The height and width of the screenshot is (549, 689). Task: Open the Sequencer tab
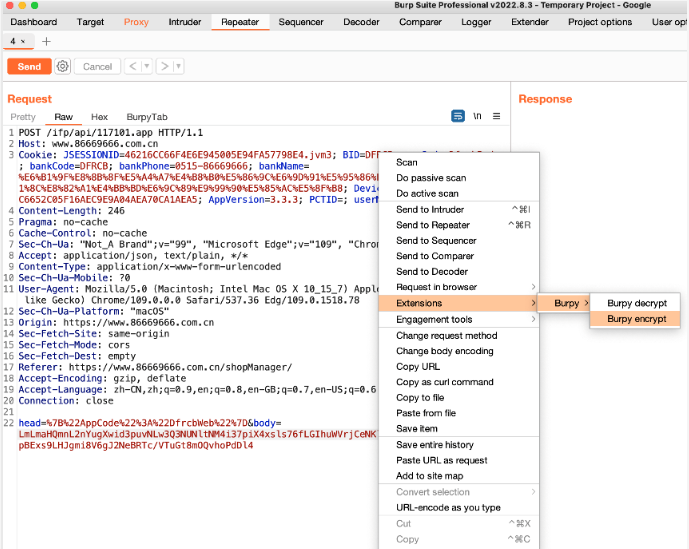coord(301,22)
